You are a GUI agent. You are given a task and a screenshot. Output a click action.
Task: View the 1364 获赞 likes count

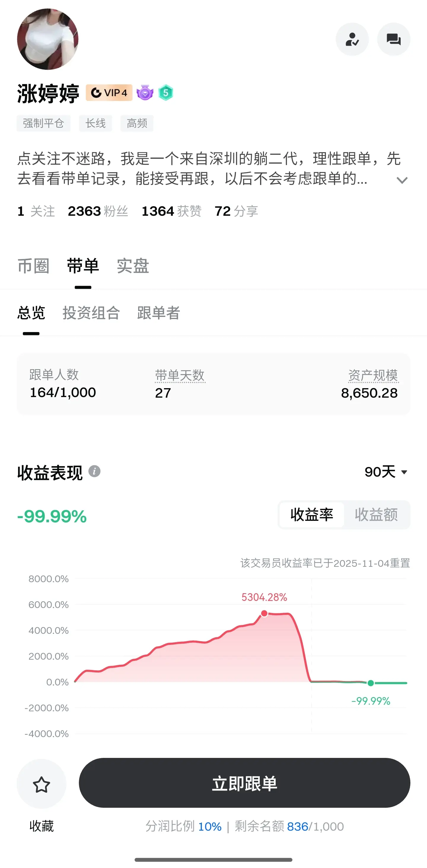172,211
